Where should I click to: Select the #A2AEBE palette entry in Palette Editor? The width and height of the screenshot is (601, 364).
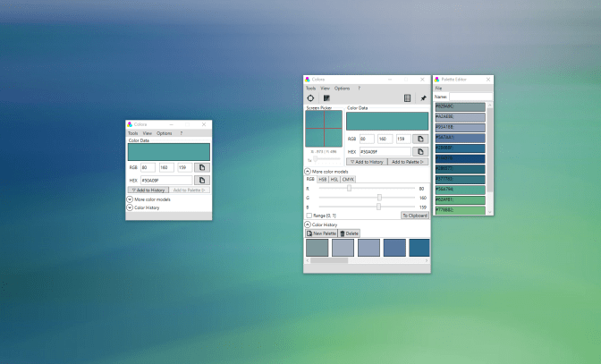click(460, 117)
